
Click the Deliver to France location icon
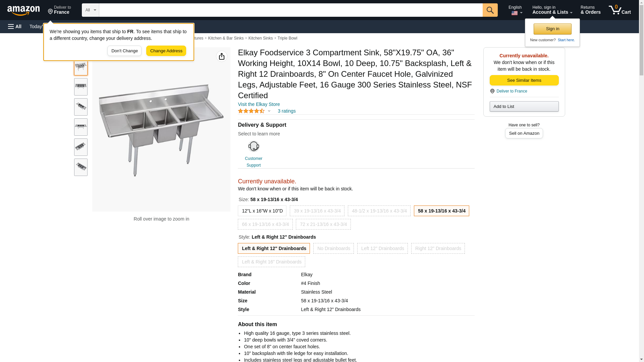click(x=492, y=91)
